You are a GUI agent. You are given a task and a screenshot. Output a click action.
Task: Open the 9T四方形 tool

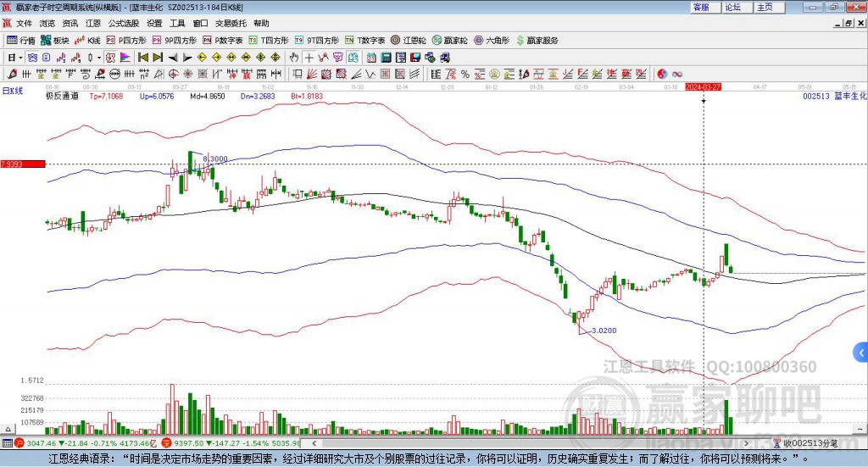[x=317, y=41]
